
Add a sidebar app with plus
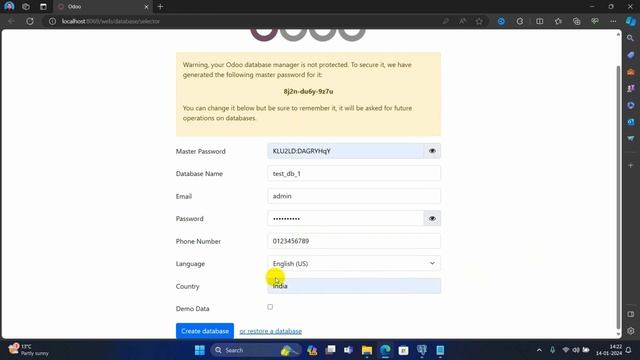[631, 165]
